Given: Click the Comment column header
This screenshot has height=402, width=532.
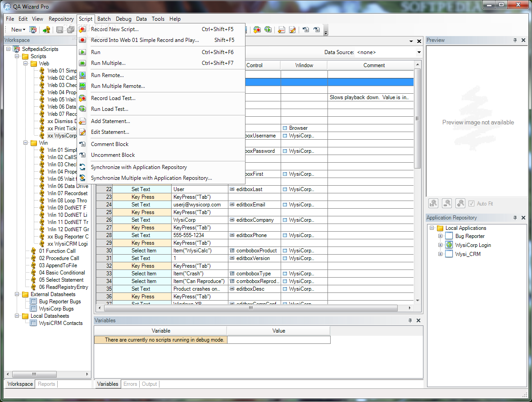Looking at the screenshot, I should pos(374,65).
